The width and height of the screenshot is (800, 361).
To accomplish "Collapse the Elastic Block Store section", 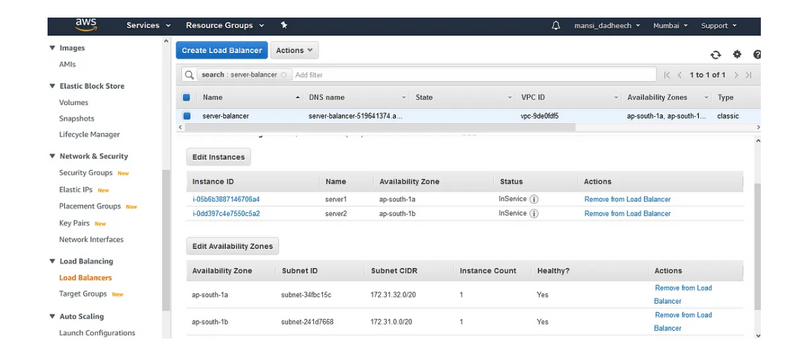I will click(52, 86).
